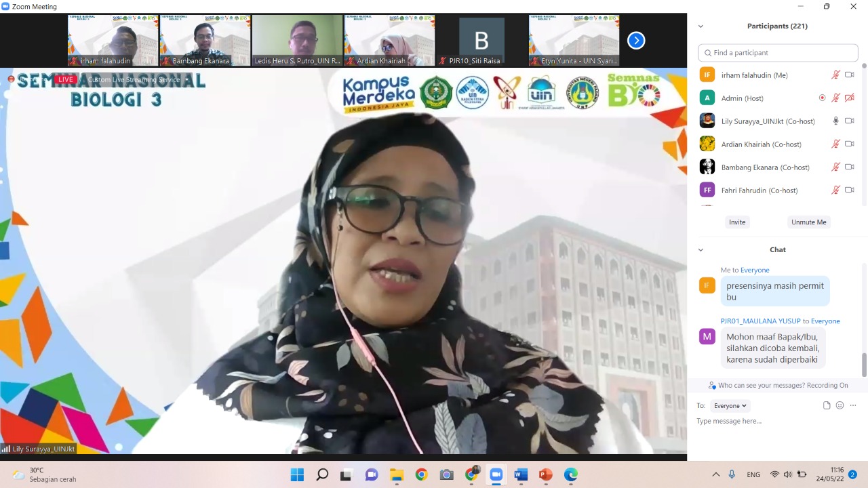The height and width of the screenshot is (488, 868).
Task: Click 'PJR01_MAULANA YUSUP' sender name in chat
Action: pos(761,321)
